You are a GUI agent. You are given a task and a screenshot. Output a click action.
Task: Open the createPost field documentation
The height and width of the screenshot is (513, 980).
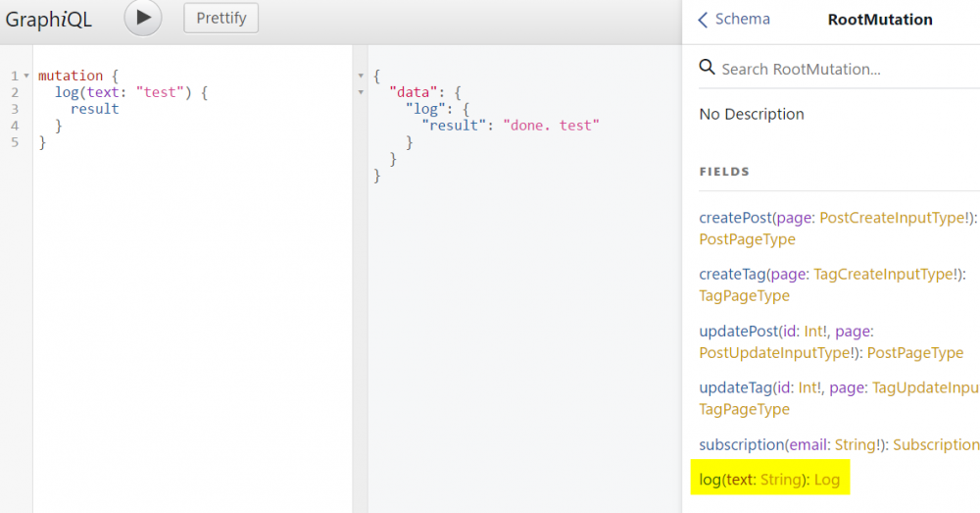[x=735, y=218]
